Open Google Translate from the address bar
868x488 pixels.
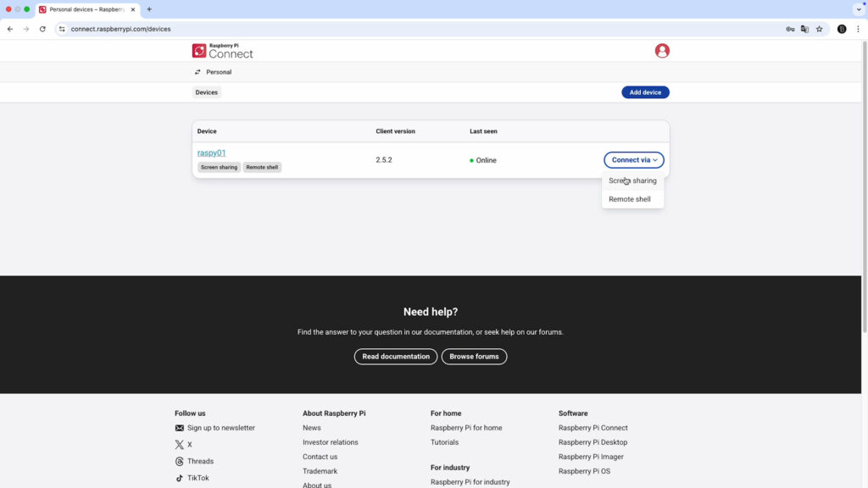click(x=804, y=28)
